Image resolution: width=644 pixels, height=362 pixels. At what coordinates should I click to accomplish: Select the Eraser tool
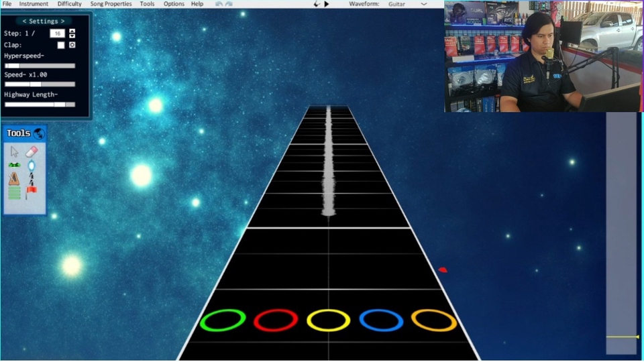(32, 152)
